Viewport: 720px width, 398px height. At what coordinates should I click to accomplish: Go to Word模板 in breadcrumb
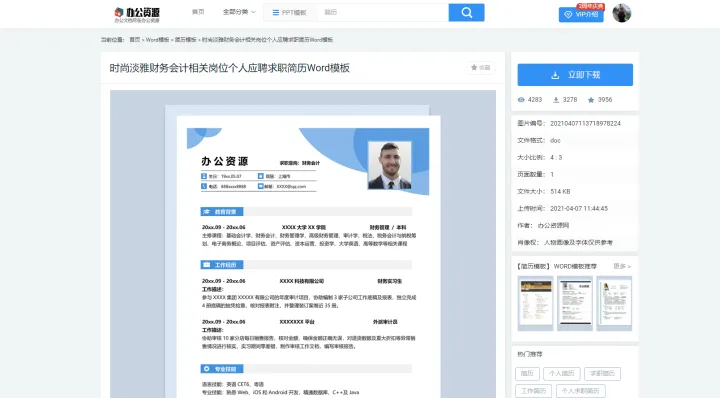[158, 40]
